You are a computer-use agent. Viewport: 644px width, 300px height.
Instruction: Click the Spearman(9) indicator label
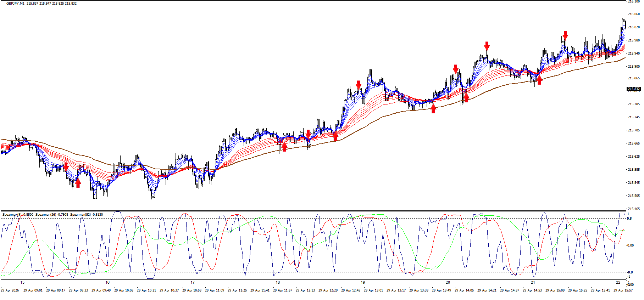click(x=12, y=215)
